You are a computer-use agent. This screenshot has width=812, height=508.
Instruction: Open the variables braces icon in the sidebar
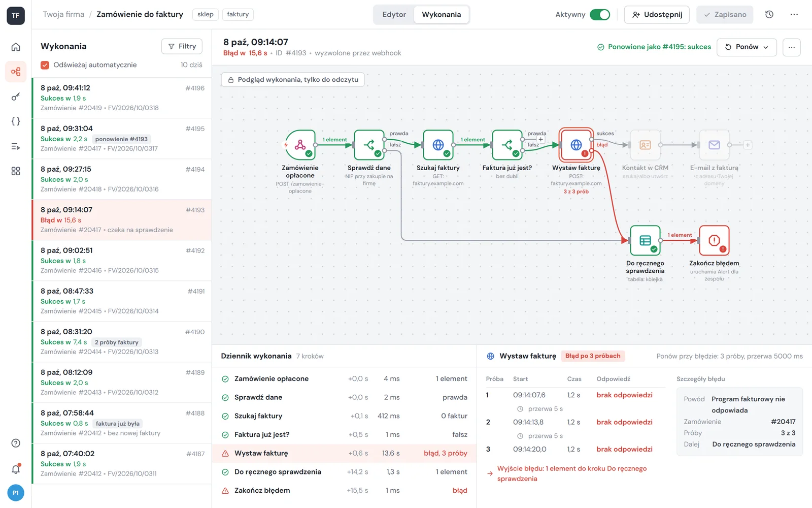16,121
